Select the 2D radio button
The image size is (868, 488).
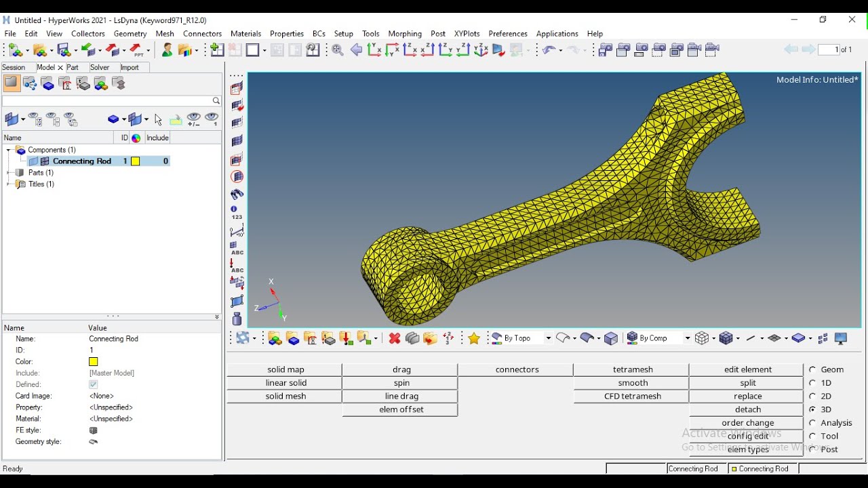point(812,396)
